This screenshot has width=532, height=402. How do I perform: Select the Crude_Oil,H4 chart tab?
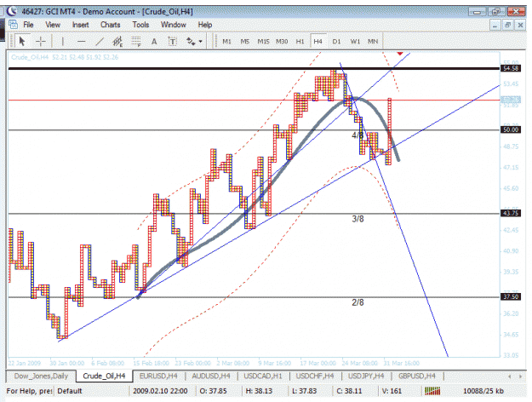[104, 376]
